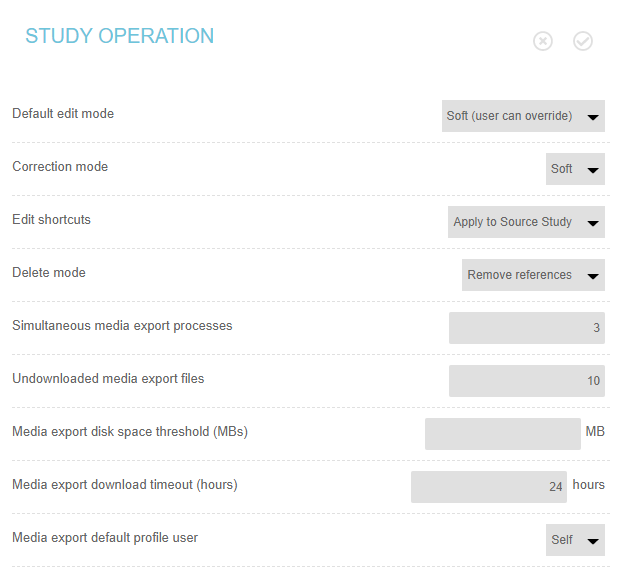This screenshot has height=569, width=621.
Task: Click the "Delete mode" label text
Action: point(49,273)
